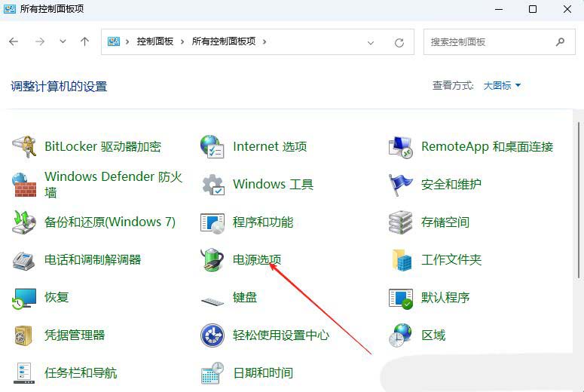Open the 区域 text link
Screen dimensions: 584x392
(433, 335)
